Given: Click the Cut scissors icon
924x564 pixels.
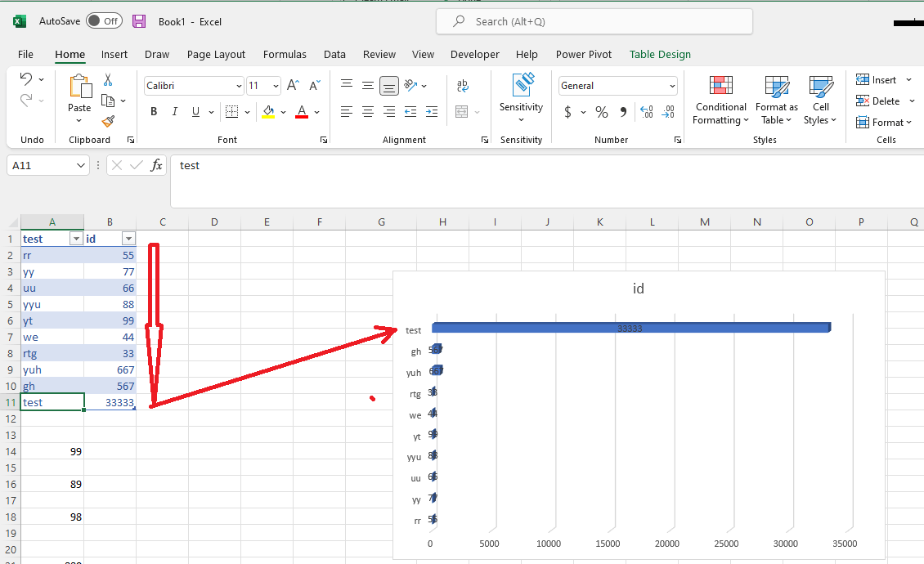Looking at the screenshot, I should [108, 79].
